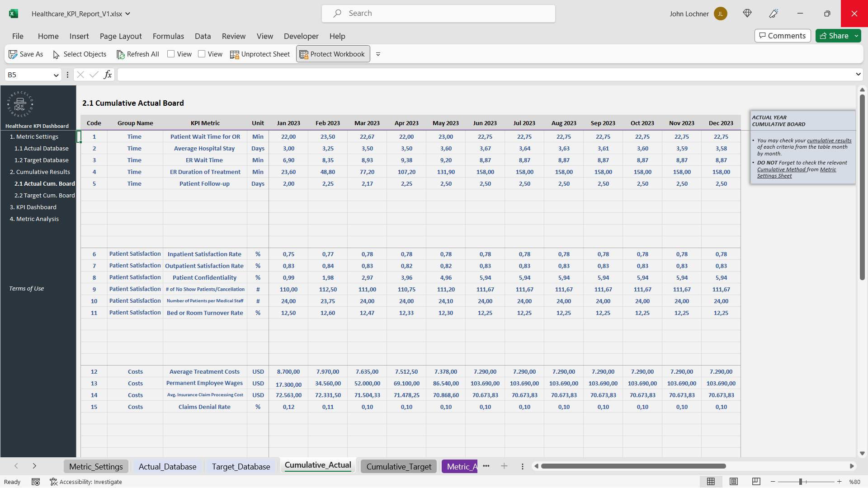
Task: Click the horizontal scrollbar thumb
Action: click(633, 466)
